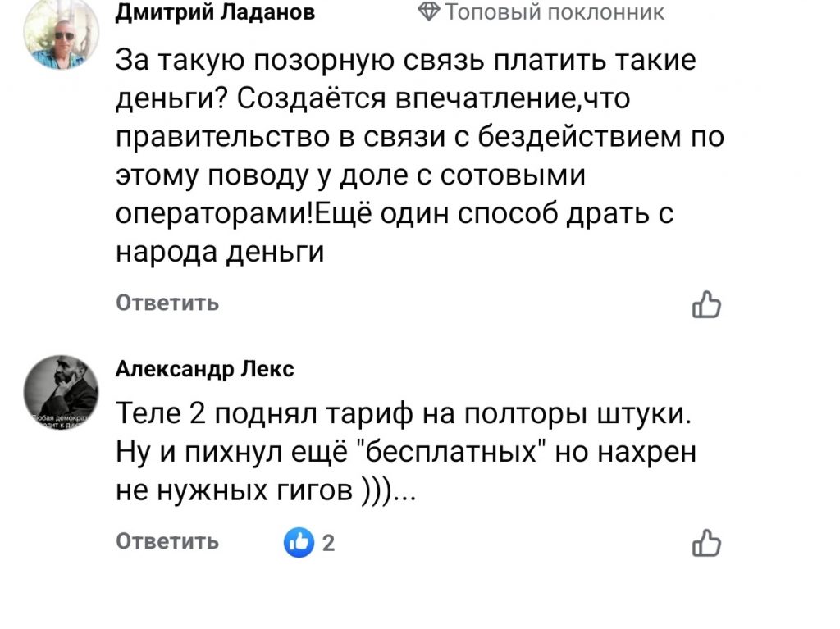The height and width of the screenshot is (629, 840).
Task: Click the like count 2 on Александр's comment
Action: click(328, 541)
